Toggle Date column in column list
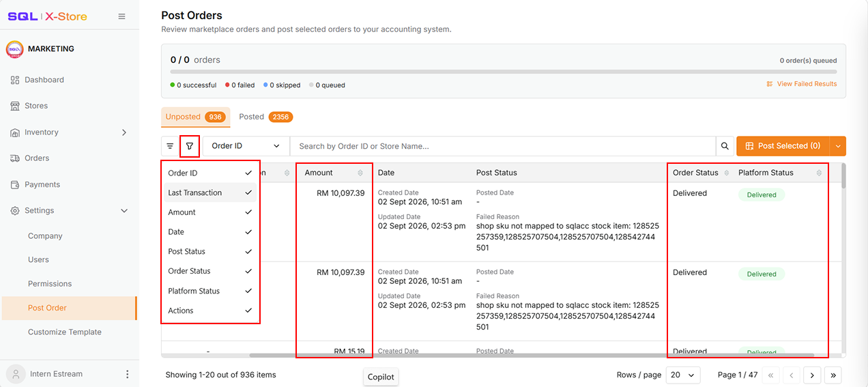The image size is (868, 387). [211, 232]
